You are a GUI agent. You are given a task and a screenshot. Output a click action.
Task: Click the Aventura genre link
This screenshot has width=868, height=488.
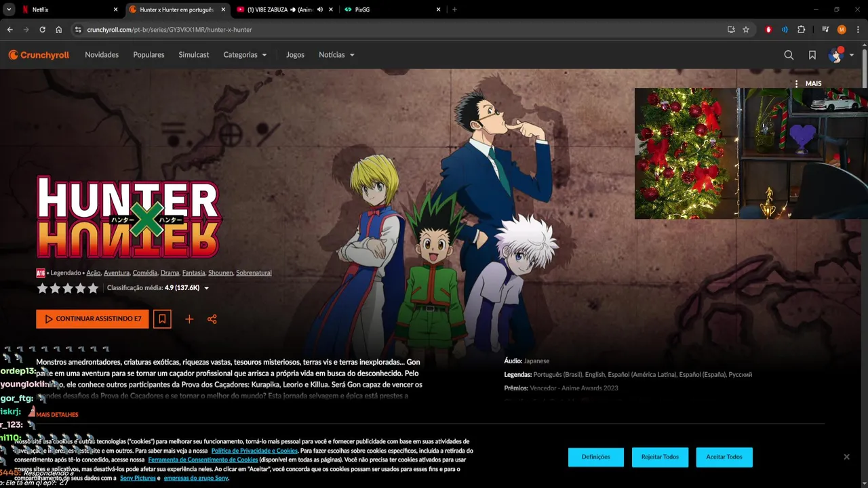[117, 272]
